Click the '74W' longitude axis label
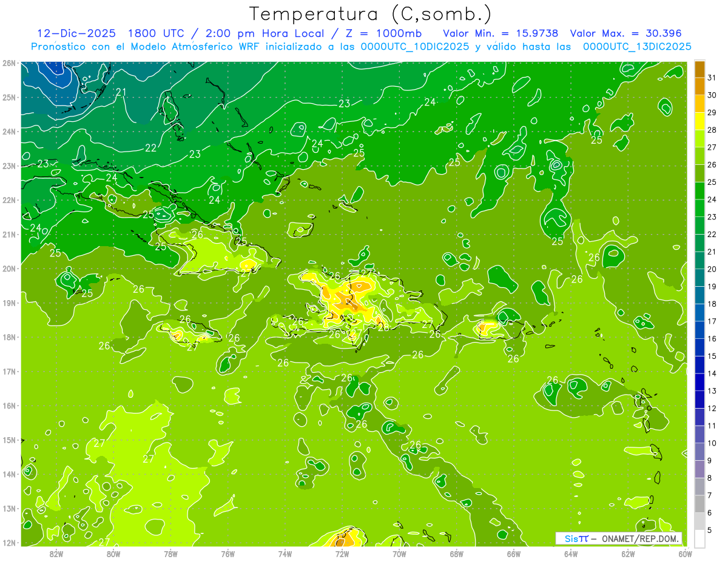The image size is (728, 562). (x=285, y=554)
